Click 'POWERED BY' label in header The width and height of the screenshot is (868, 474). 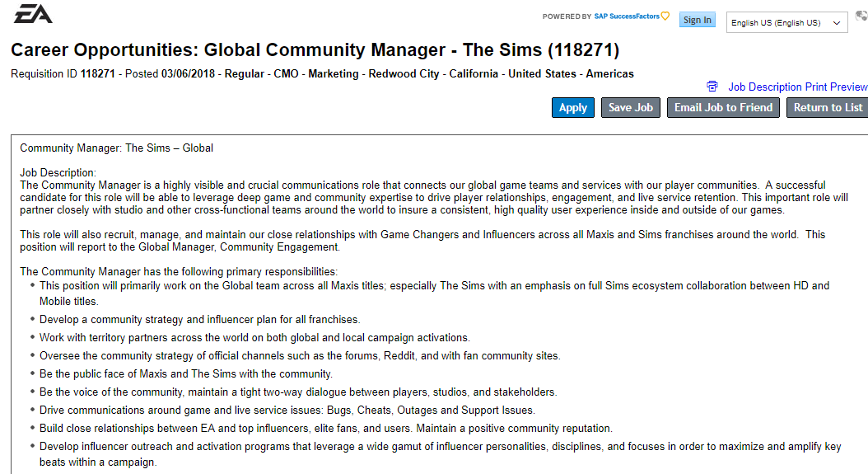[x=567, y=16]
